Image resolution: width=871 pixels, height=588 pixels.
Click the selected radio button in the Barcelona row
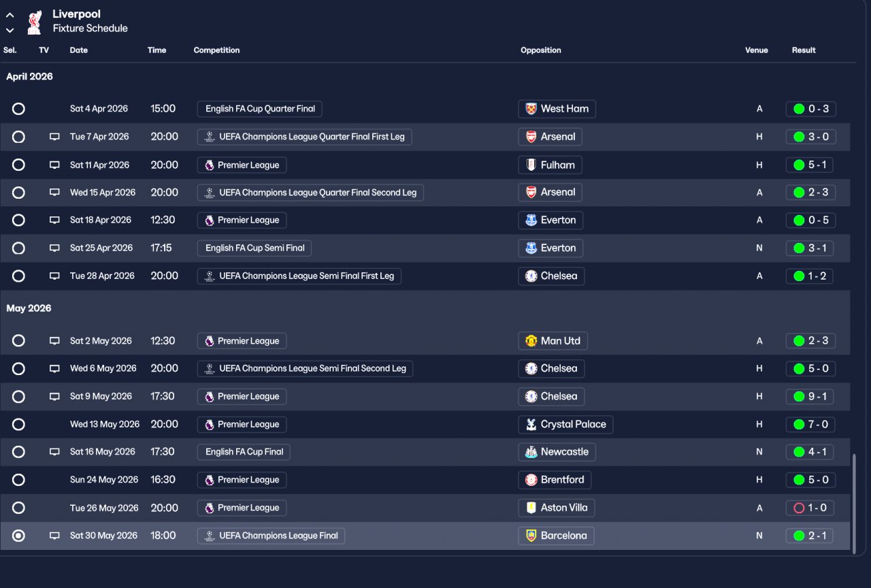click(18, 536)
